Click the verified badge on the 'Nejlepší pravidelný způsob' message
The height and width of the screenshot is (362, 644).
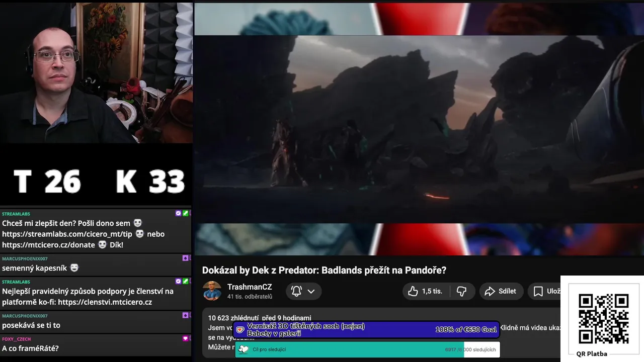click(178, 281)
